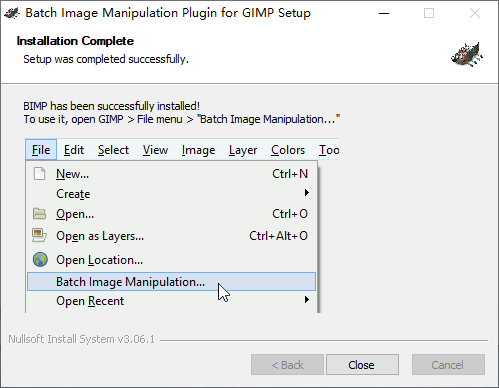Click the new document icon beside New...
The width and height of the screenshot is (499, 388).
39,174
